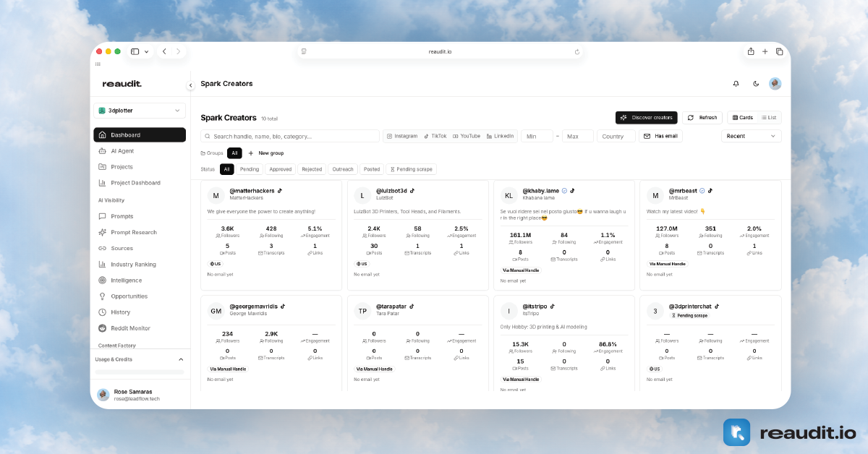This screenshot has height=454, width=868.
Task: Open the @tarapatar creator handle
Action: [391, 307]
